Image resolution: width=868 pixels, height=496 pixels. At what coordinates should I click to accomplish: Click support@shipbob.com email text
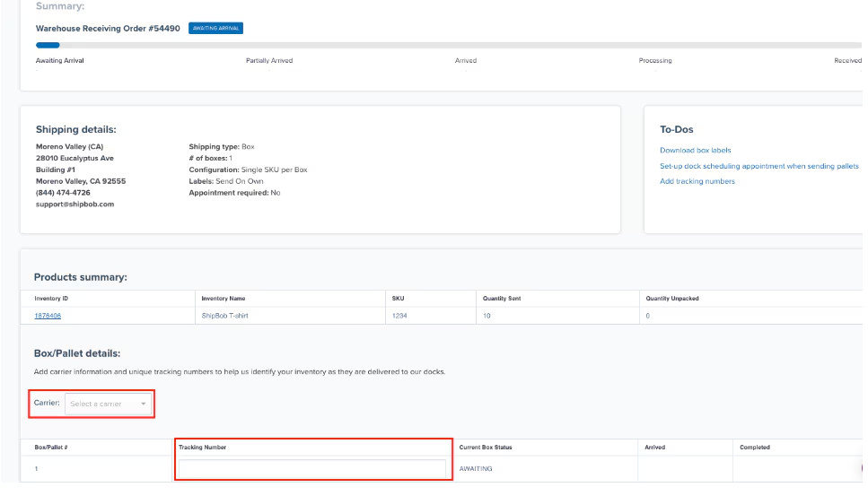(75, 204)
